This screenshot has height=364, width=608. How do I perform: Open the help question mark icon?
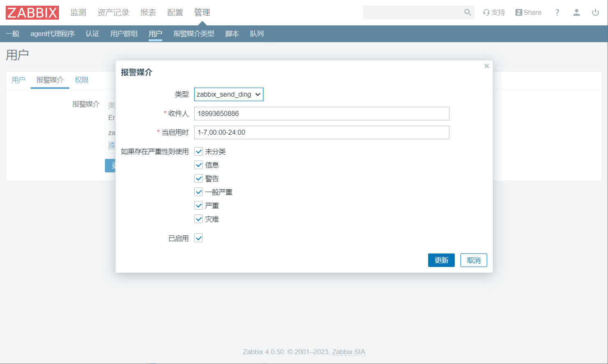pyautogui.click(x=557, y=12)
